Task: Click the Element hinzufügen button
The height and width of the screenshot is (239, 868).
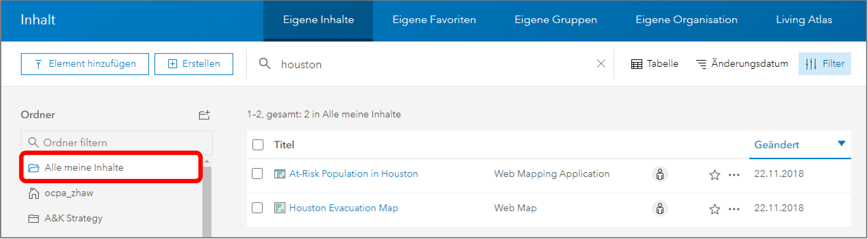Action: [85, 64]
